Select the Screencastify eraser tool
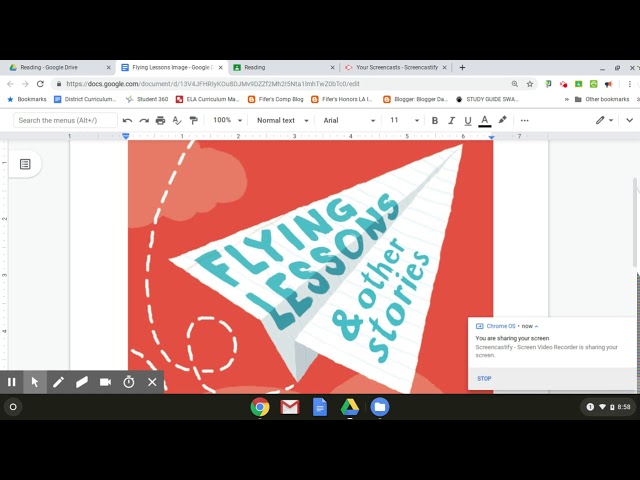The image size is (640, 480). (82, 382)
